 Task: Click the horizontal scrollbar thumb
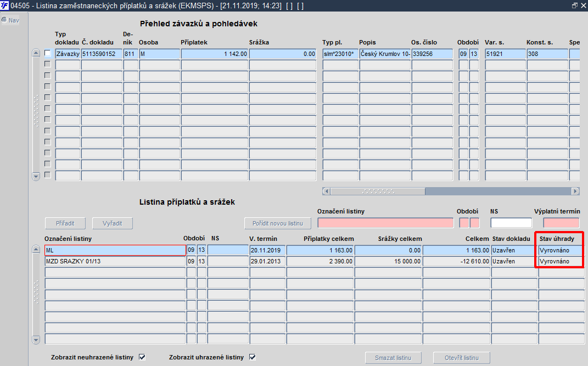[378, 192]
